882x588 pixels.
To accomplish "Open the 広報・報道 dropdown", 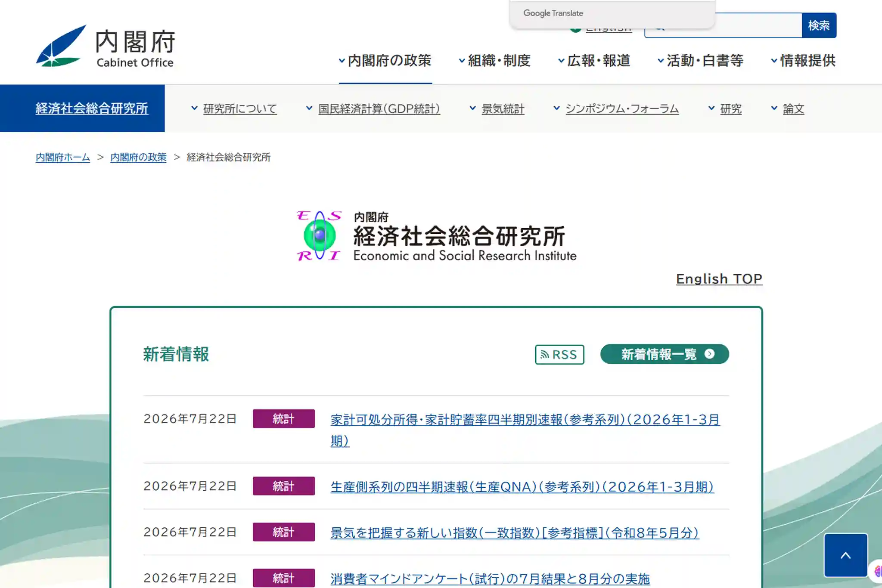I will [x=594, y=61].
